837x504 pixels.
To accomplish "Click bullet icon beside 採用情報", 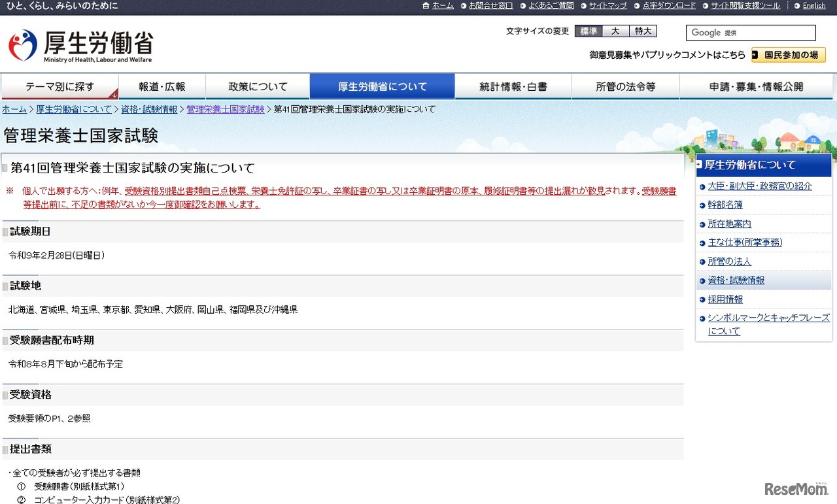I will [x=702, y=300].
